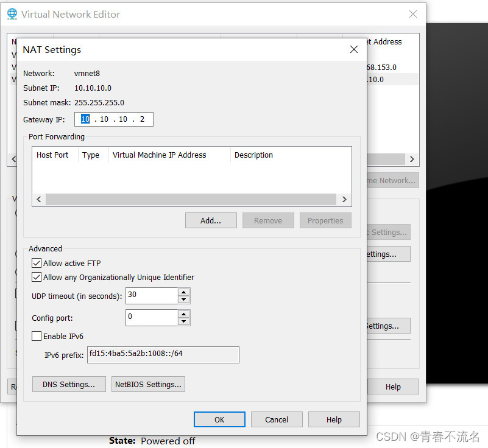This screenshot has width=488, height=448.
Task: Decrease Config port with down arrow
Action: 183,321
